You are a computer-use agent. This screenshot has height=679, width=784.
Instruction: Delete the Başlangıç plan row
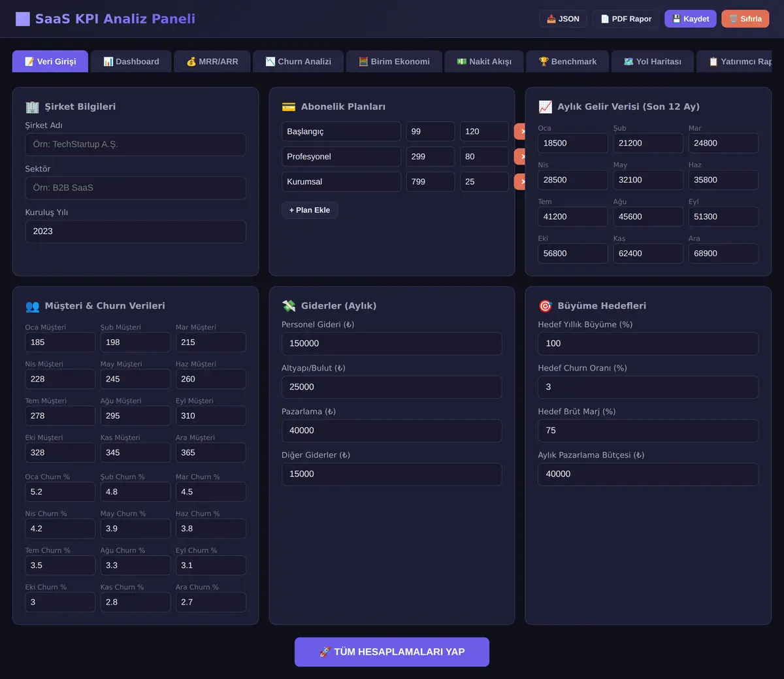coord(521,131)
